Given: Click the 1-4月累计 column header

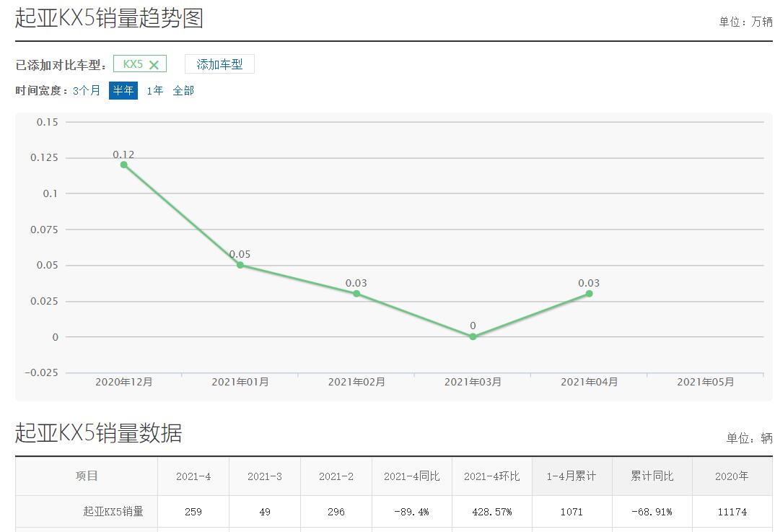Looking at the screenshot, I should pyautogui.click(x=572, y=476).
